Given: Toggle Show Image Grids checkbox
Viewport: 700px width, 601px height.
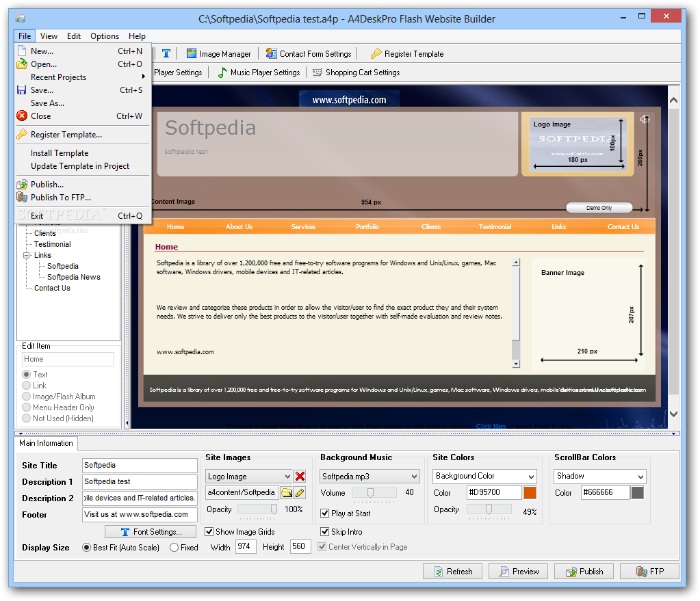Looking at the screenshot, I should [209, 531].
